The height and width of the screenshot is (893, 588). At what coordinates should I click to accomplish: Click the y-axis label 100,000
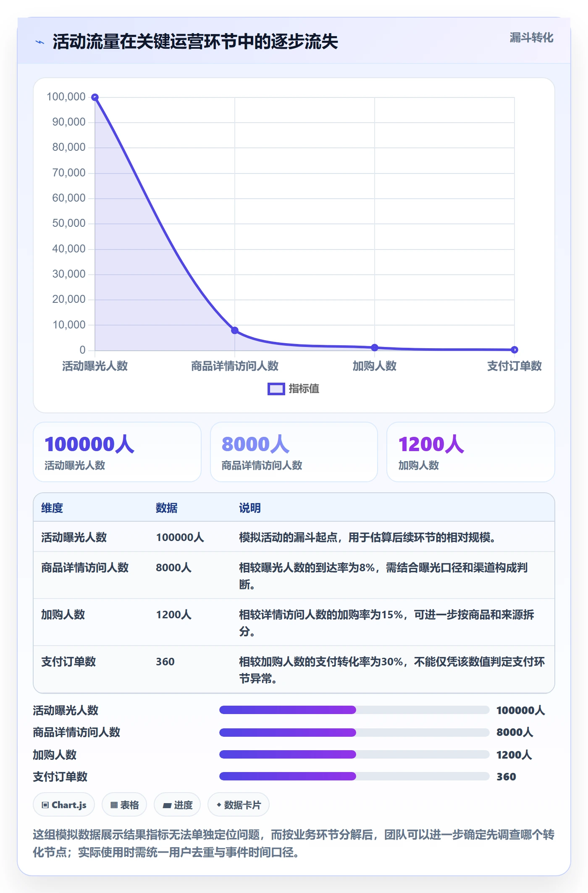[66, 97]
